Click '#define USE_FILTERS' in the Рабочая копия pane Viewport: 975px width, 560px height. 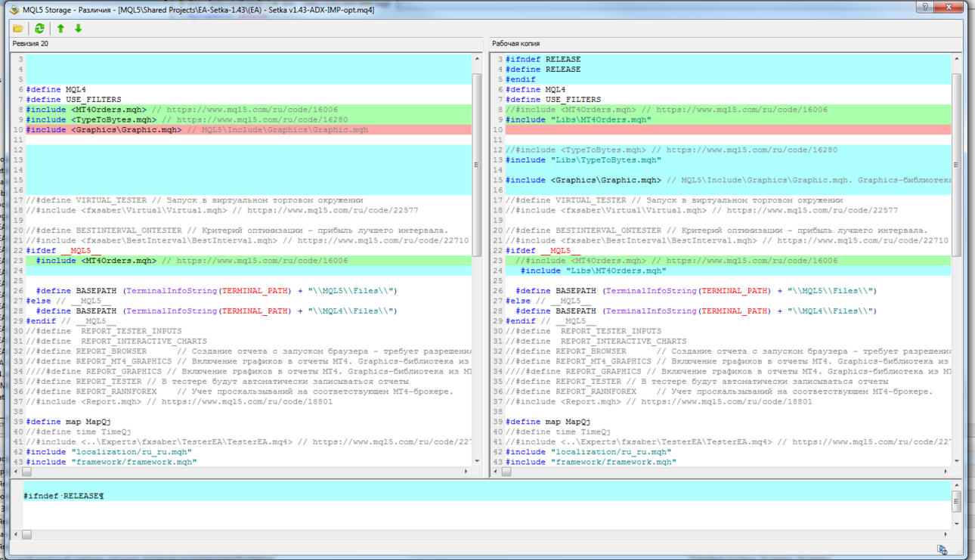tap(553, 100)
